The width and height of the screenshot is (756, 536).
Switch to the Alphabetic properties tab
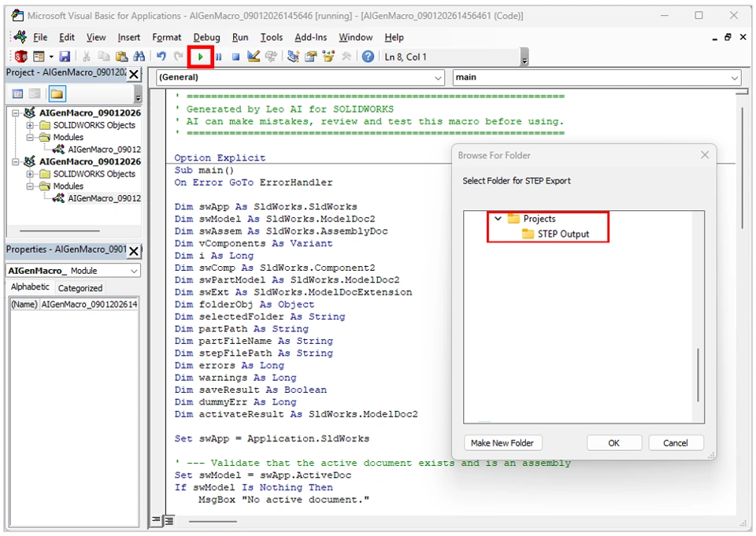click(x=30, y=286)
